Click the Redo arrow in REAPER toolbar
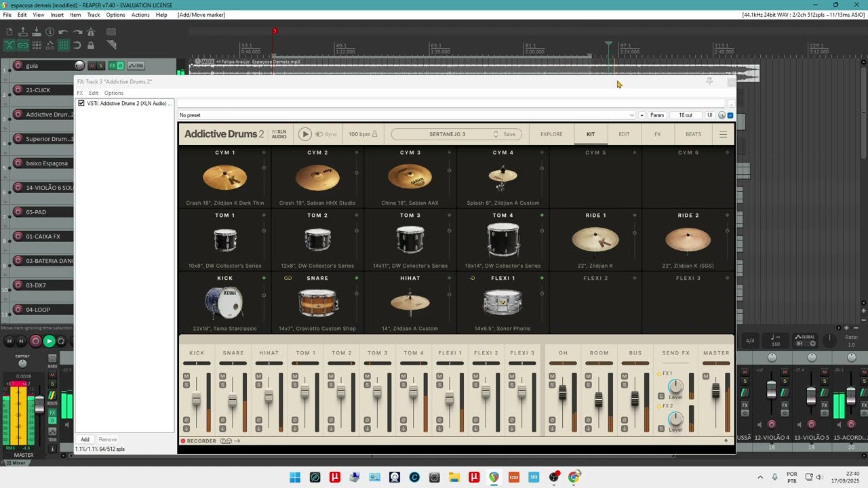Viewport: 868px width, 488px height. [x=77, y=32]
